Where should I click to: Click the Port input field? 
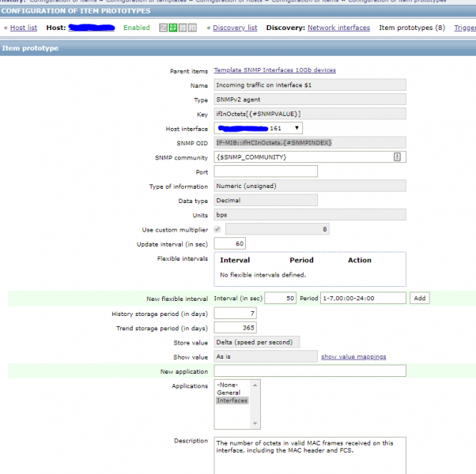pos(266,171)
